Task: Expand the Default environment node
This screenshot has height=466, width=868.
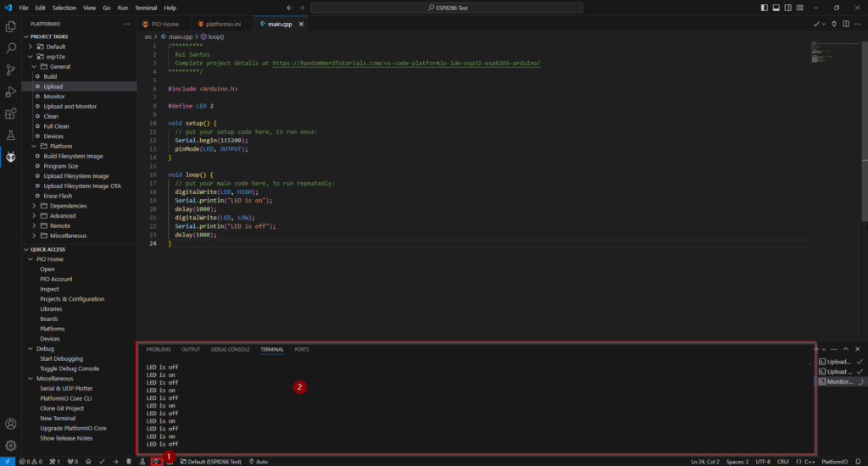Action: tap(31, 47)
